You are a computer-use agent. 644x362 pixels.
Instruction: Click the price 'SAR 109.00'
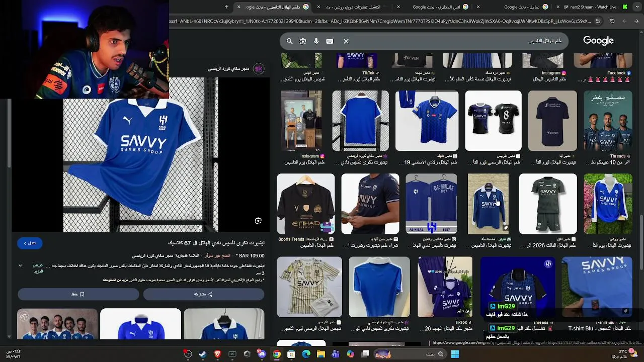point(252,256)
